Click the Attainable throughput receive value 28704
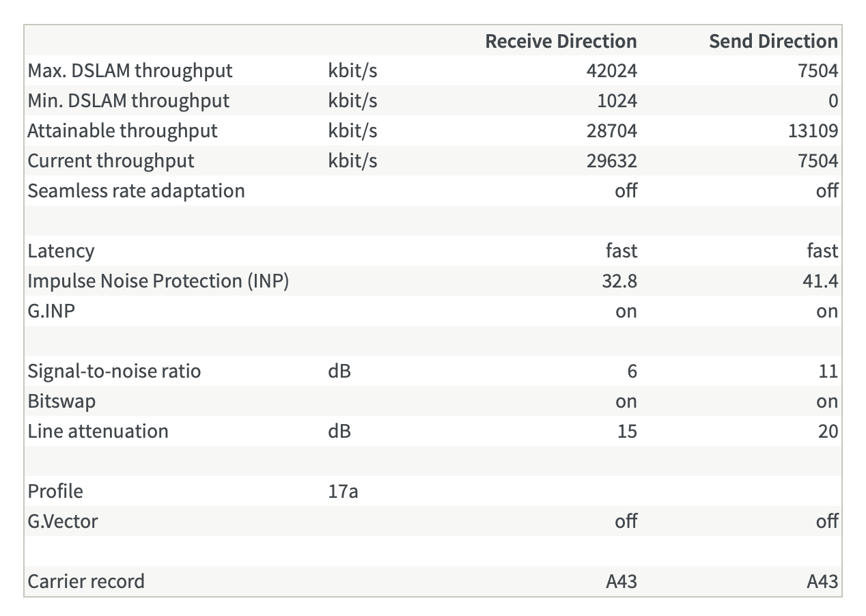Screen dimensions: 866x616 (x=611, y=130)
